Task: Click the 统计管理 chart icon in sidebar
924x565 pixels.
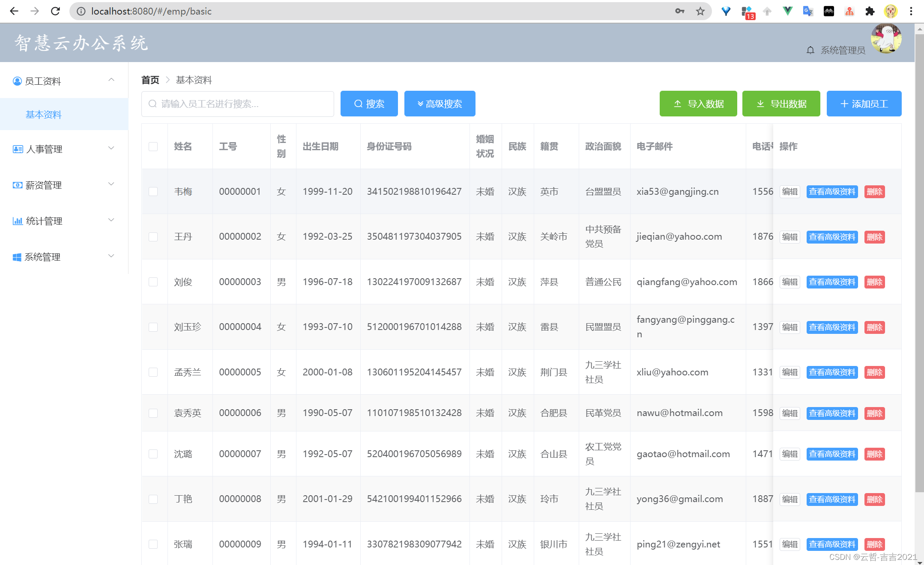Action: point(17,221)
